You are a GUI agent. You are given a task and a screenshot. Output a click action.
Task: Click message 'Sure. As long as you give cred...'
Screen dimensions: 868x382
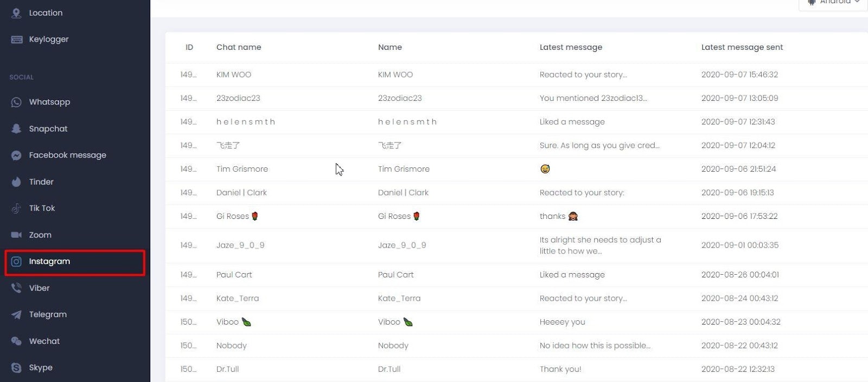click(x=599, y=145)
